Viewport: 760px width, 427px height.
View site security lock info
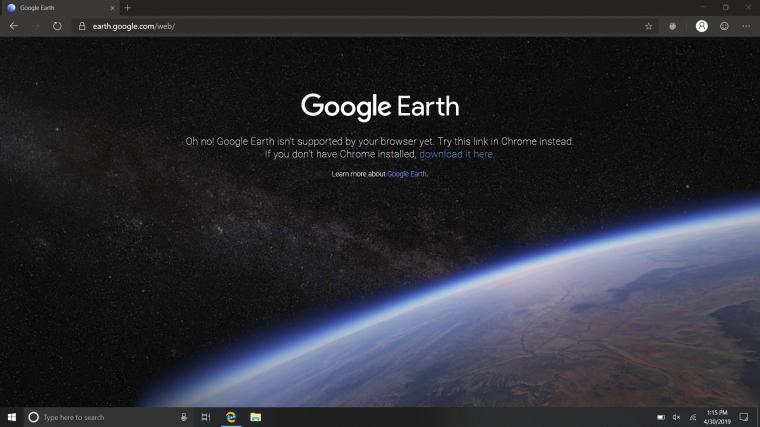point(82,26)
